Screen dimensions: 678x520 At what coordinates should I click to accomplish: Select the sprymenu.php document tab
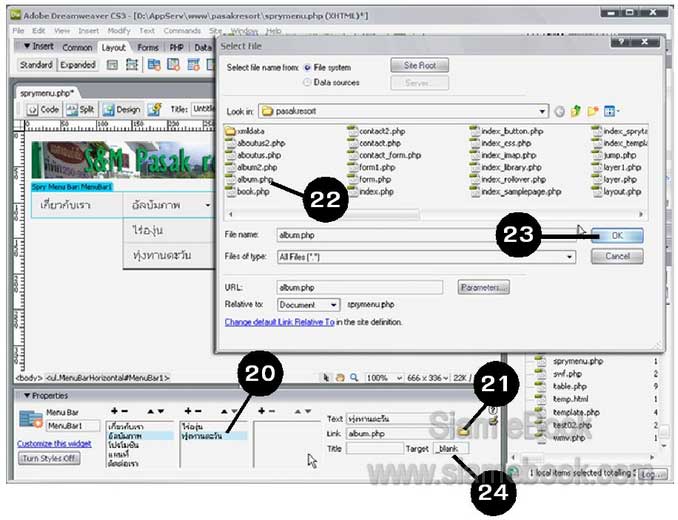[47, 93]
